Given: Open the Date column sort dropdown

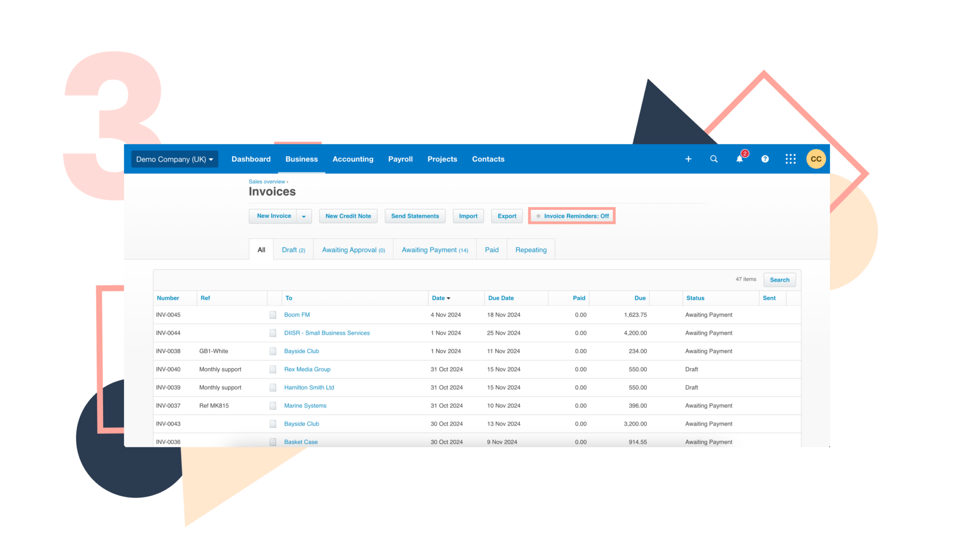Looking at the screenshot, I should (x=448, y=298).
